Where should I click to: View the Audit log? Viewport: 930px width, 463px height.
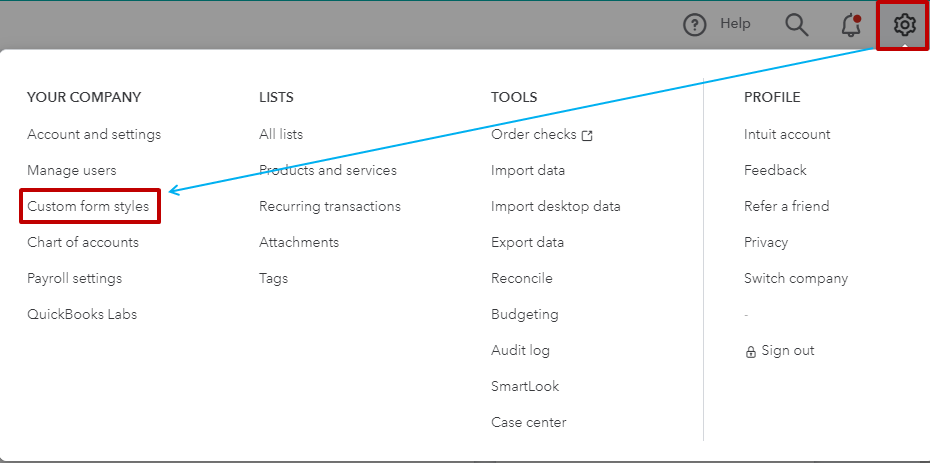[520, 350]
